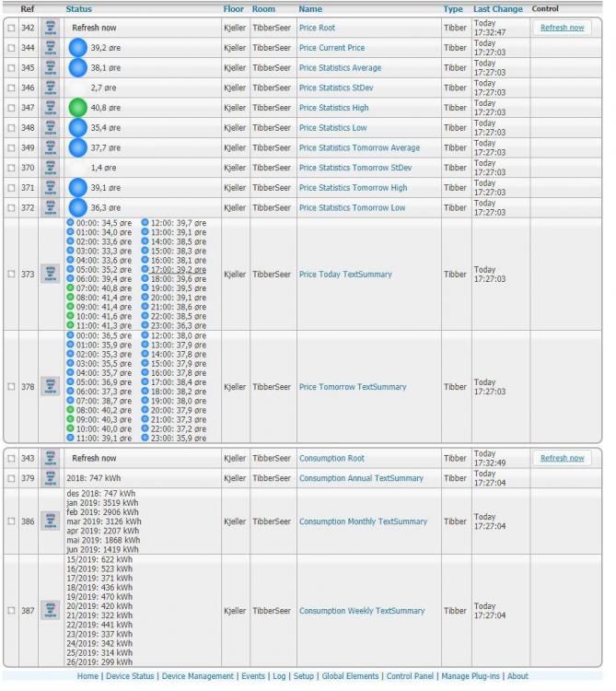Open Device Management in footer menu
Screen dimensions: 616x691
198,676
